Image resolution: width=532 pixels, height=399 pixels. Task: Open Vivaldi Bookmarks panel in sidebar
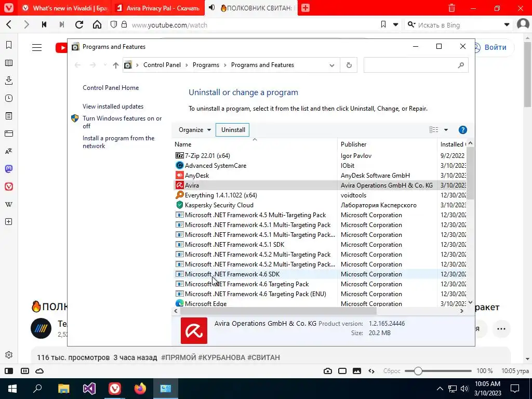coord(9,45)
